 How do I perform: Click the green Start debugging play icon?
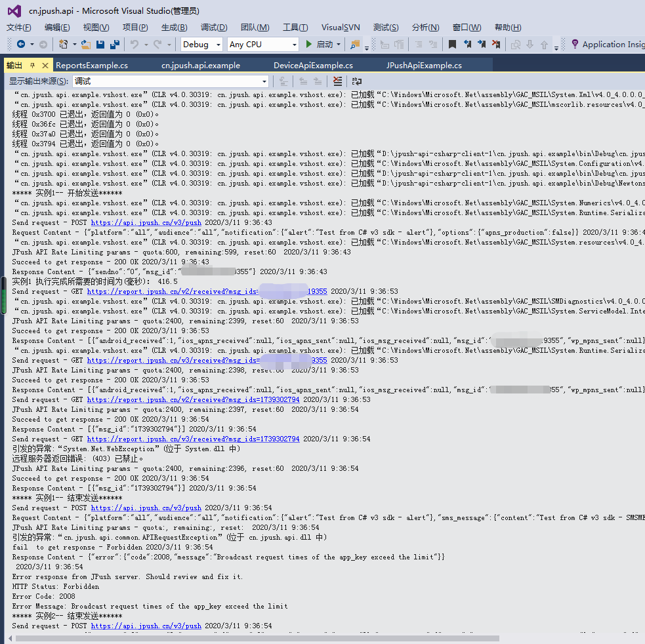click(x=308, y=44)
